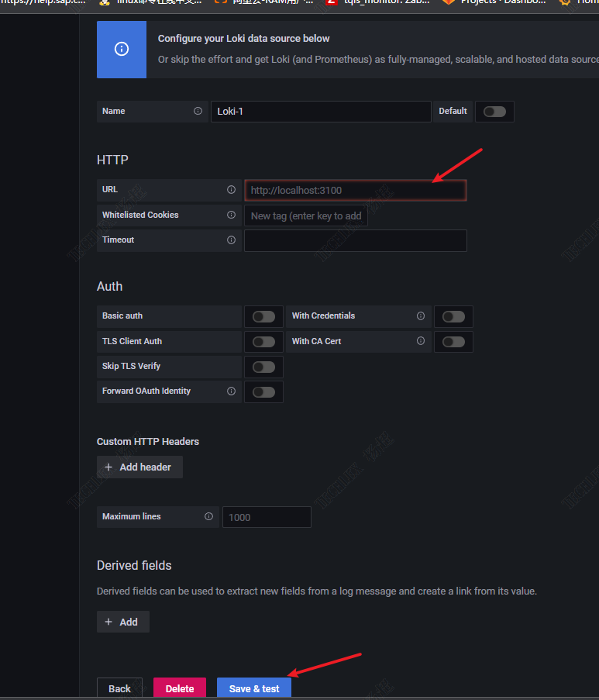Click the red Delete button
This screenshot has width=599, height=700.
180,688
